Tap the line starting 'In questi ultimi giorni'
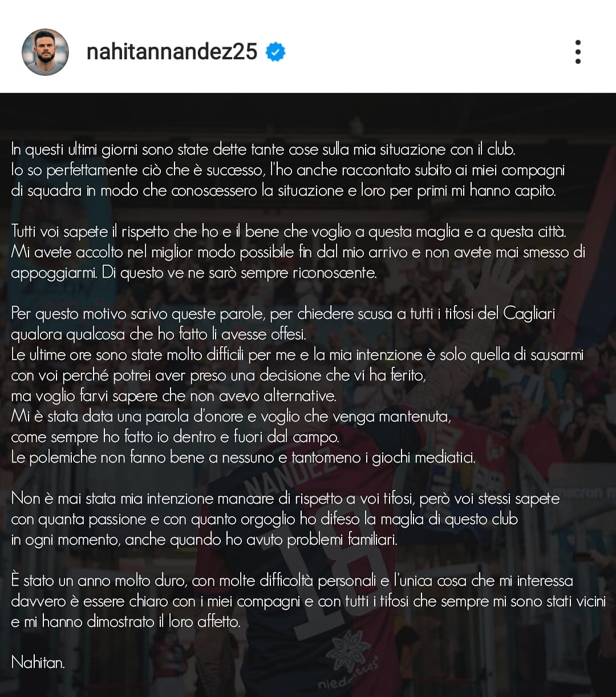616x697 pixels. pos(263,149)
